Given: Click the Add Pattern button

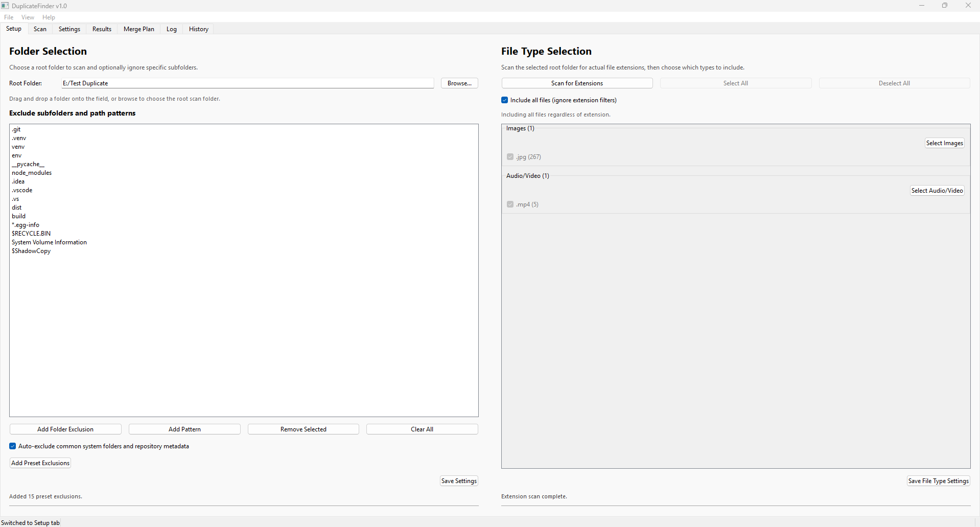Looking at the screenshot, I should pos(184,429).
